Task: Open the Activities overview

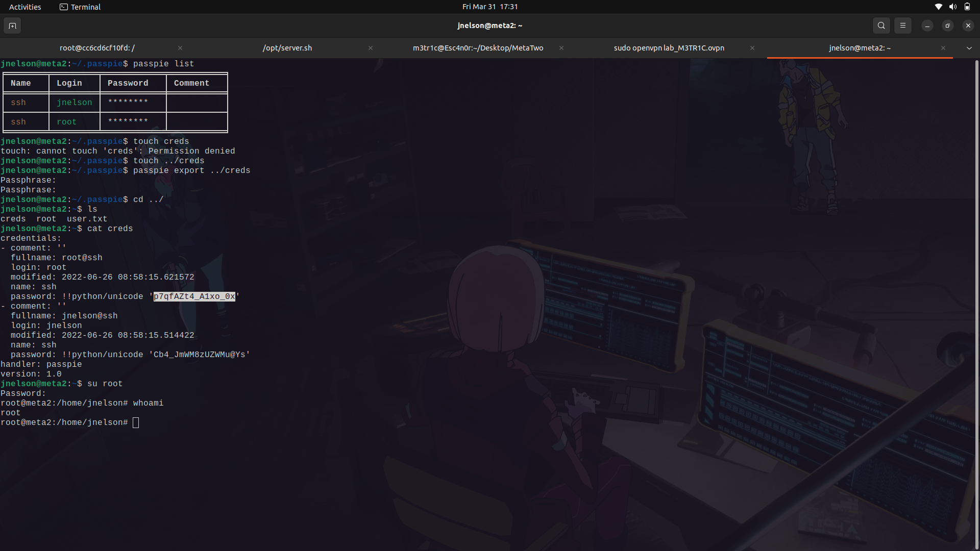Action: 24,7
